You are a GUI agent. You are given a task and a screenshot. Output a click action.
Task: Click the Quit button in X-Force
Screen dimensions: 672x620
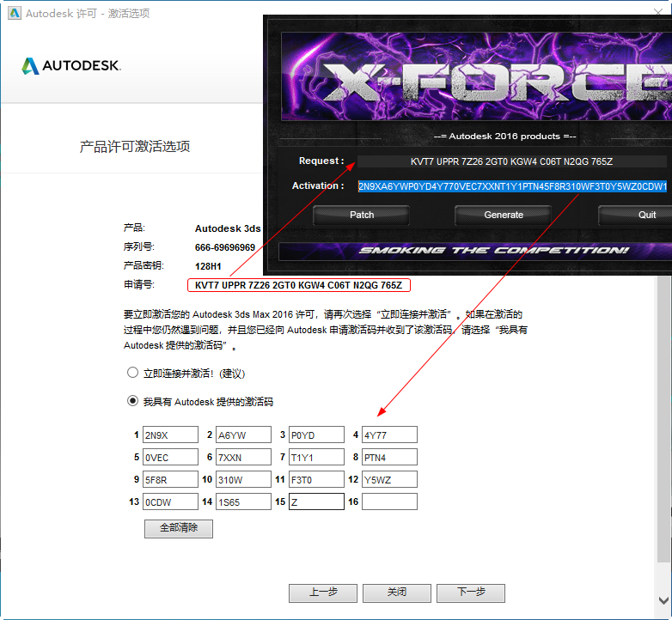tap(637, 215)
